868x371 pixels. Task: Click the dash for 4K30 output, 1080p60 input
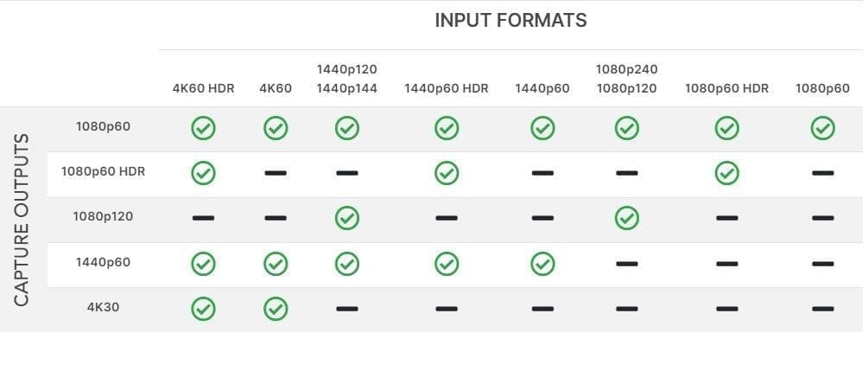click(823, 309)
